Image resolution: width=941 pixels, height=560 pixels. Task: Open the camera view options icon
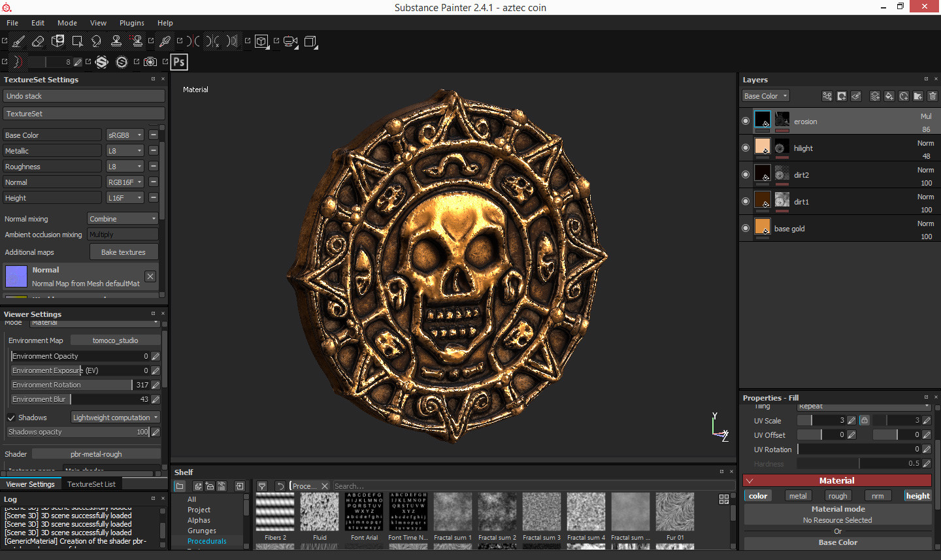[291, 42]
